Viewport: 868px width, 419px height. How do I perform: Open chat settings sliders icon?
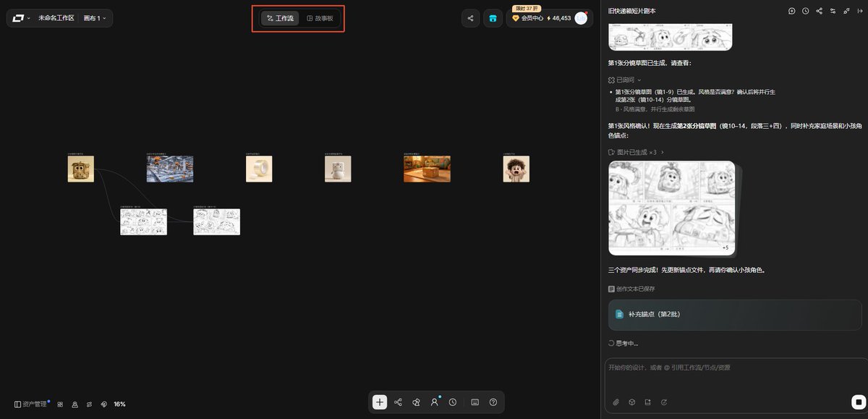tap(833, 11)
